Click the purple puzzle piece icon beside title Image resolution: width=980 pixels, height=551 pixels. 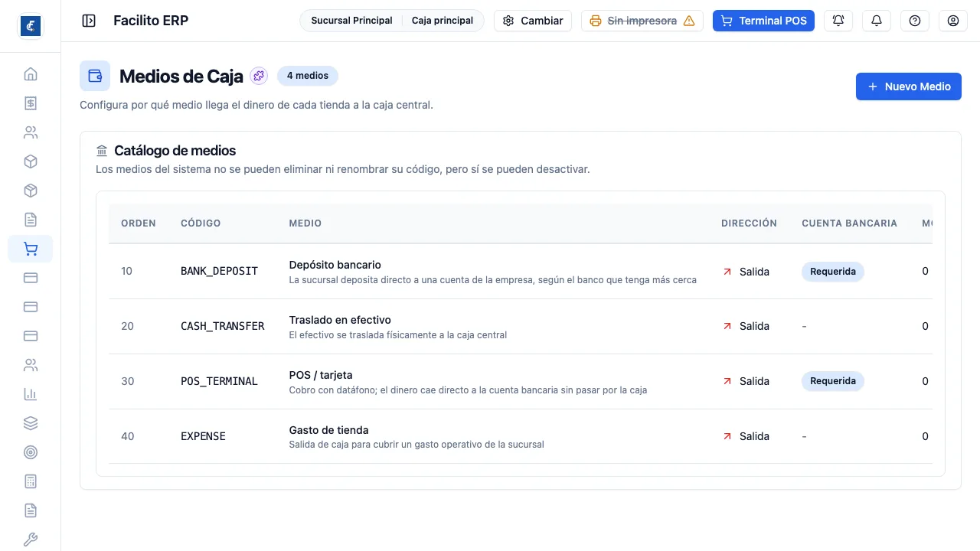pyautogui.click(x=259, y=76)
